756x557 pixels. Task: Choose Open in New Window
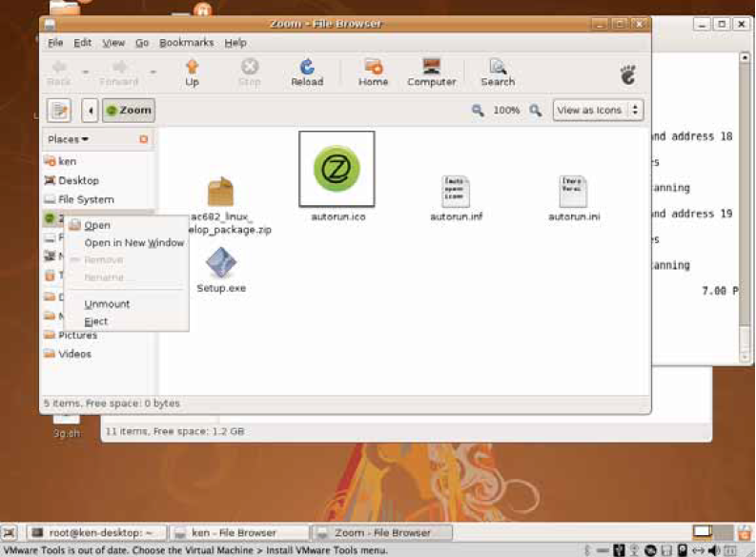pyautogui.click(x=127, y=242)
